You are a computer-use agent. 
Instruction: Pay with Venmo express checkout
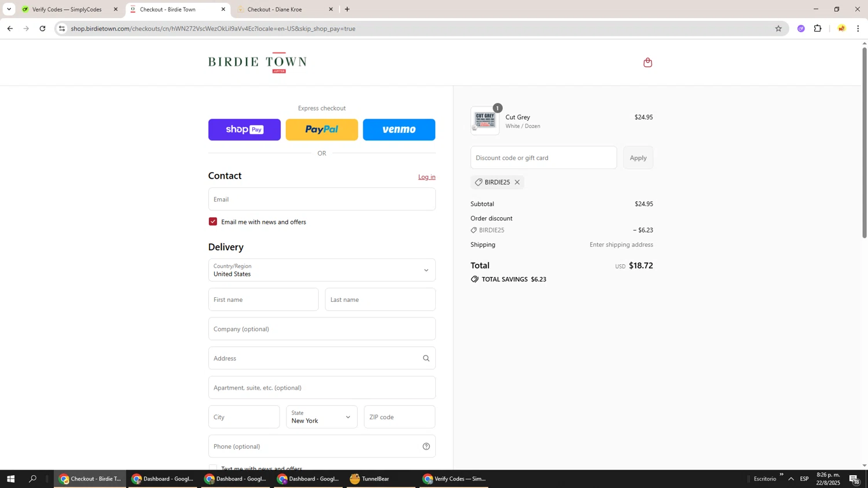click(399, 130)
